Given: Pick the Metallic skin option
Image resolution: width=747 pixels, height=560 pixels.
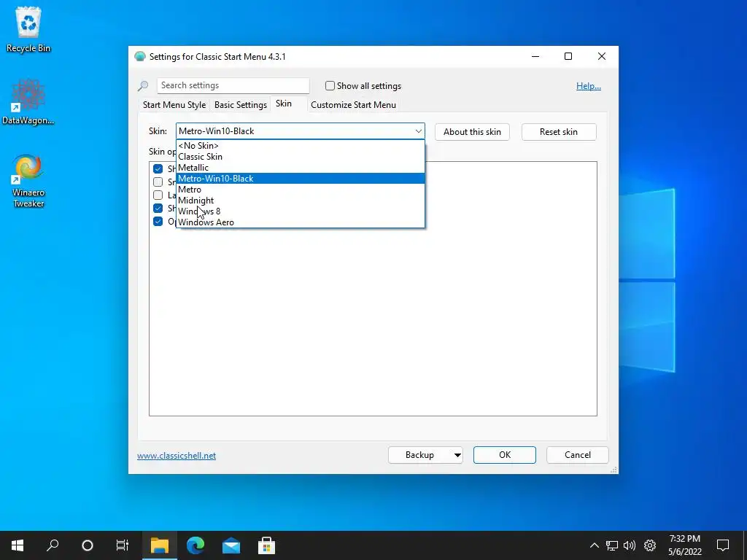Looking at the screenshot, I should (x=300, y=168).
